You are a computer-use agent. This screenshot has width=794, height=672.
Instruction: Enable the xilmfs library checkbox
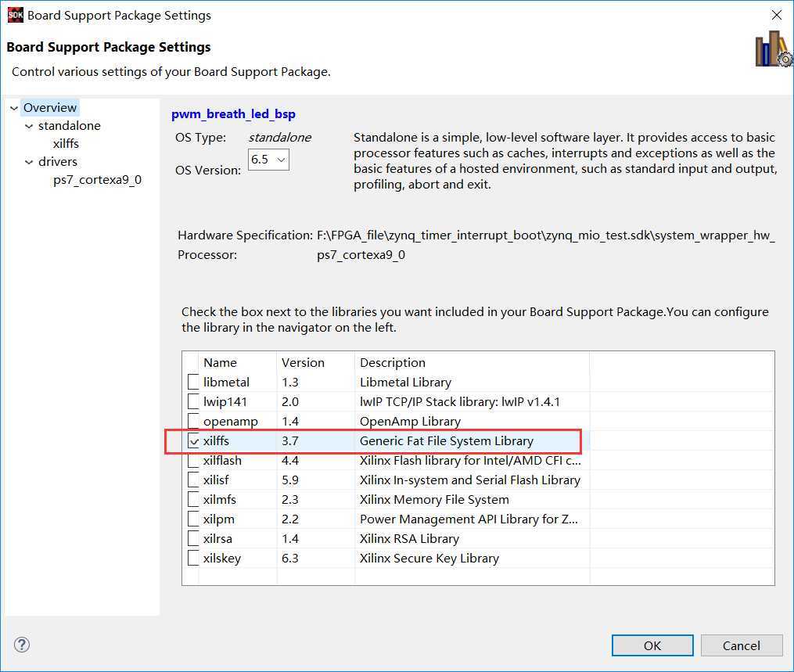(193, 499)
